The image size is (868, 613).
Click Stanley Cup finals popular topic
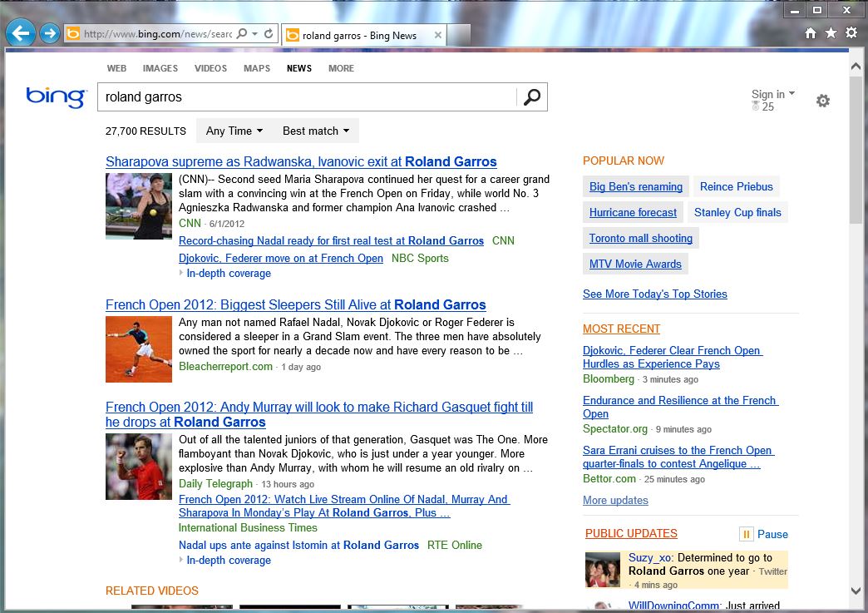pyautogui.click(x=737, y=212)
